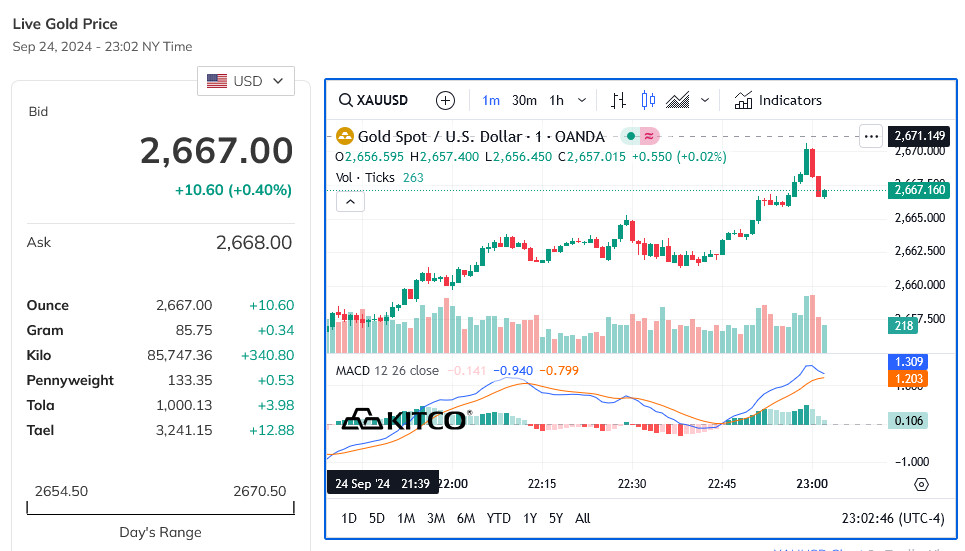Image resolution: width=965 pixels, height=551 pixels.
Task: Click the add symbol plus icon
Action: point(446,100)
